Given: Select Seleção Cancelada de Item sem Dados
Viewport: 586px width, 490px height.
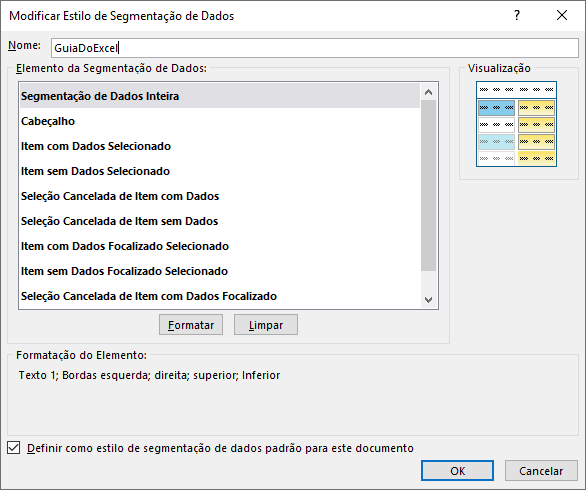Looking at the screenshot, I should (x=220, y=221).
